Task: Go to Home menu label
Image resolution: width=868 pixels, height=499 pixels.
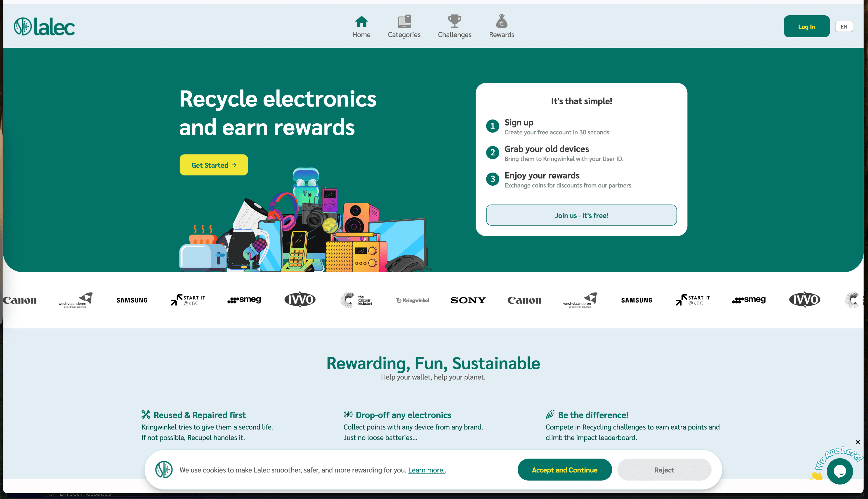Action: (361, 35)
